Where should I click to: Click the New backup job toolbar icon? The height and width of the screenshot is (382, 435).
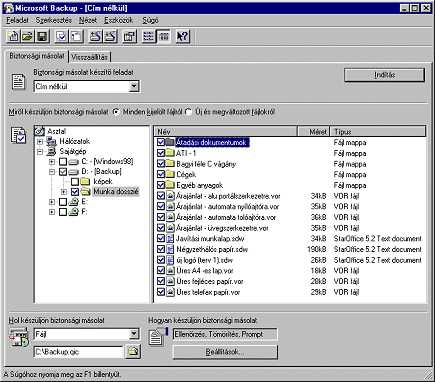[x=13, y=36]
